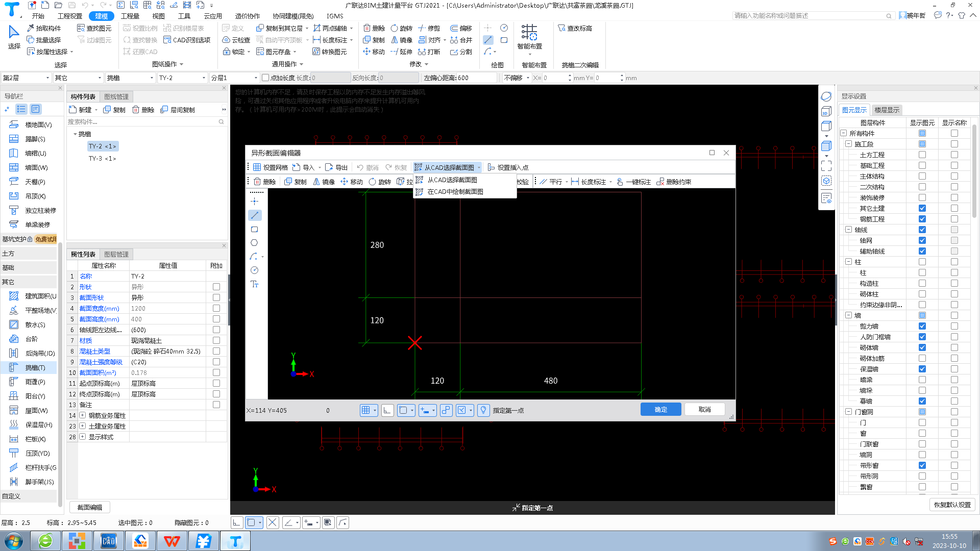
Task: Click 确定 confirmation button
Action: pos(663,409)
